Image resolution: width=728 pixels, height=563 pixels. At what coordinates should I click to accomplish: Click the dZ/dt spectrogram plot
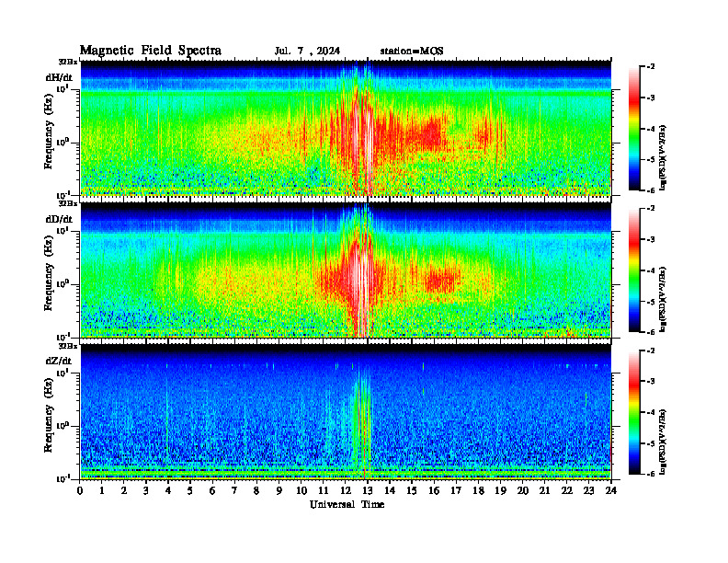click(x=346, y=411)
